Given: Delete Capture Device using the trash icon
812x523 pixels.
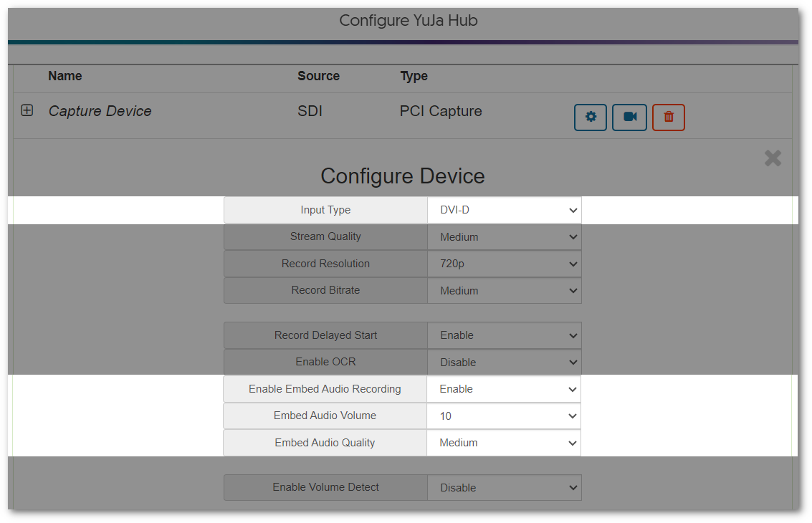Looking at the screenshot, I should click(667, 117).
